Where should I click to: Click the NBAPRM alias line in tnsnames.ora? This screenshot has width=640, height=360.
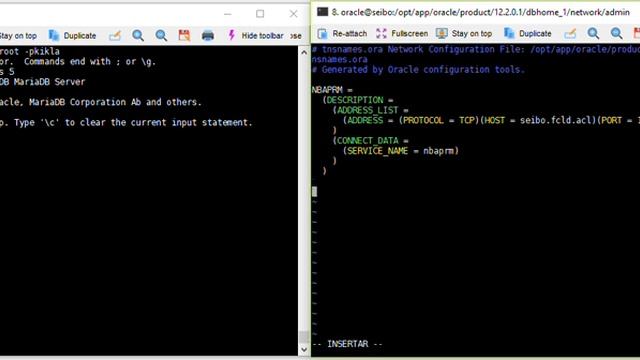coord(332,90)
